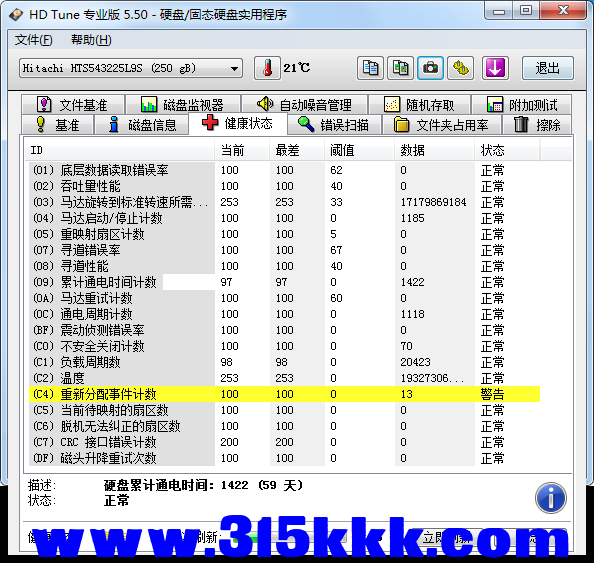Image resolution: width=594 pixels, height=563 pixels.
Task: Click the thermometer temperature icon
Action: [x=267, y=68]
